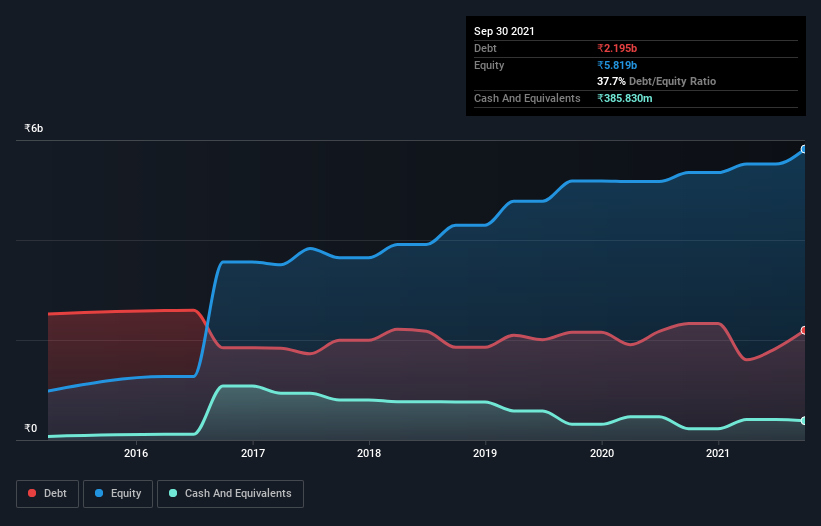The width and height of the screenshot is (821, 526).
Task: Click the teal Cash legend dot
Action: pyautogui.click(x=173, y=493)
